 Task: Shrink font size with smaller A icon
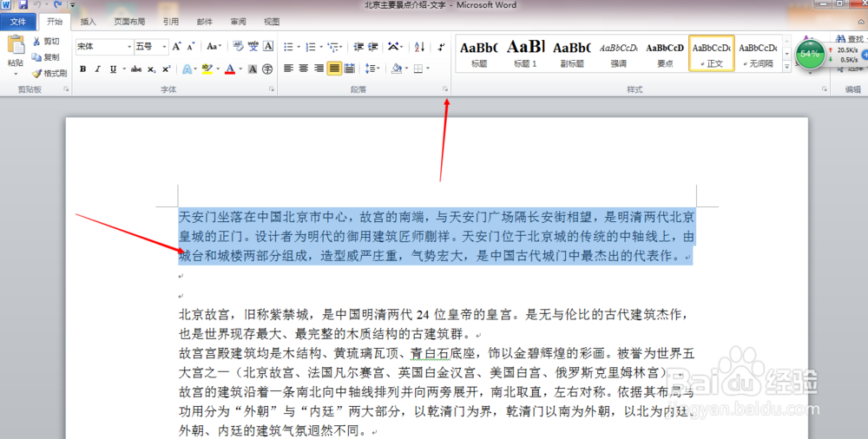(191, 47)
